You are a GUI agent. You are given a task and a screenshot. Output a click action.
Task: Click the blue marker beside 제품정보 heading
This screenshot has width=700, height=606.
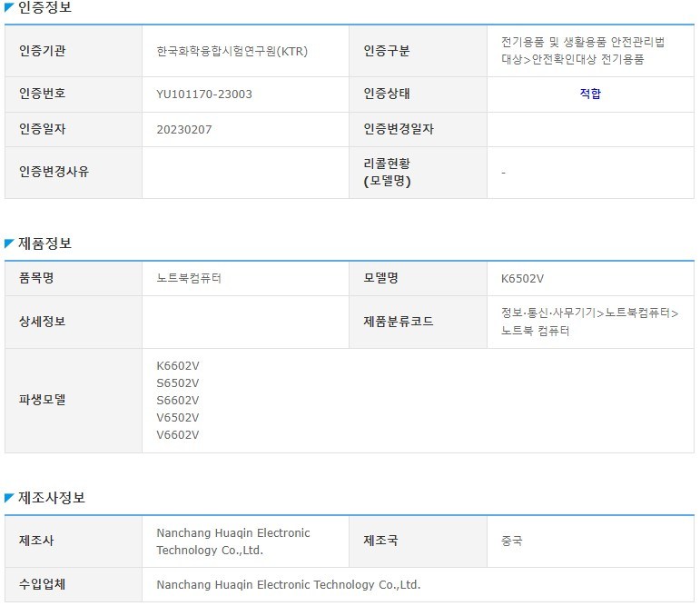tap(9, 243)
